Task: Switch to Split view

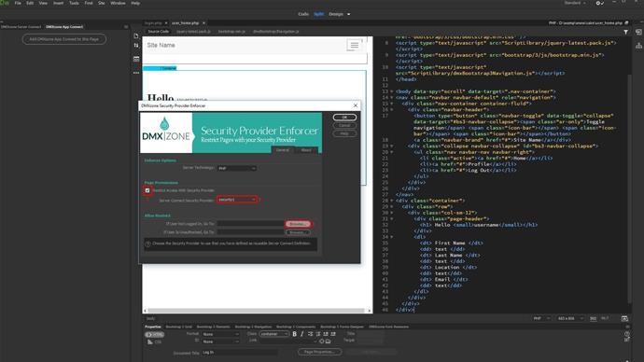Action: coord(318,14)
